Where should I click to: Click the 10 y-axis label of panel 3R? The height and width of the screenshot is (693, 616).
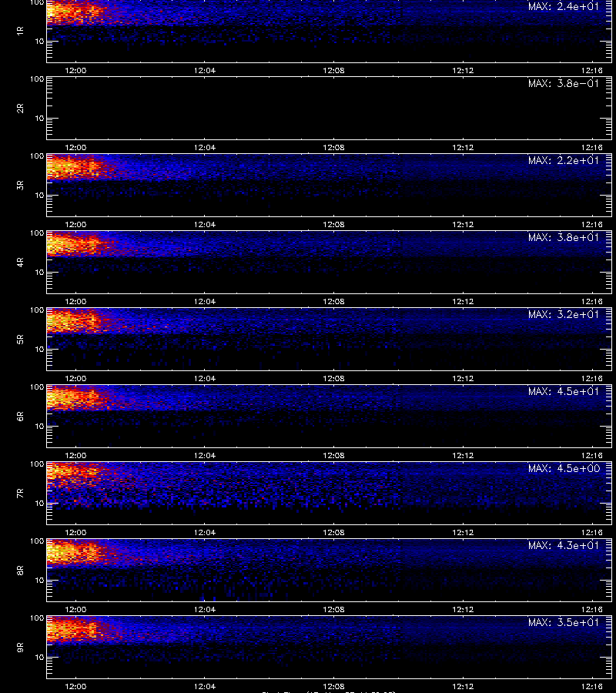(40, 195)
